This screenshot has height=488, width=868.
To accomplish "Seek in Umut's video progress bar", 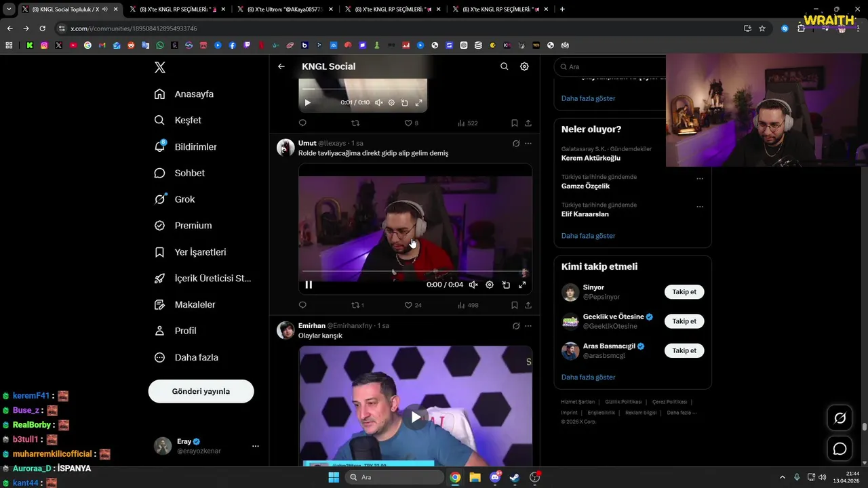I will click(x=415, y=272).
